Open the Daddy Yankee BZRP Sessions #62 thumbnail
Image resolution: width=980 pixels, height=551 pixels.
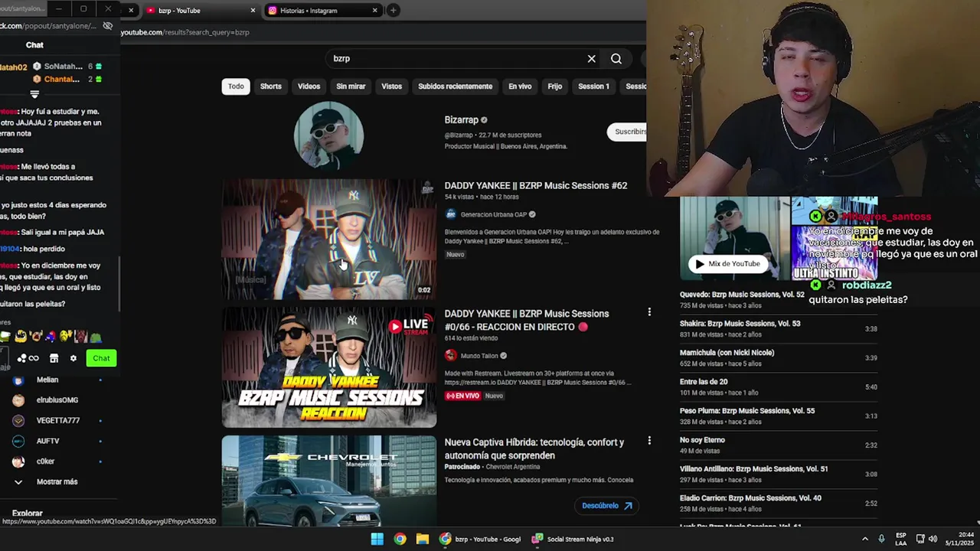coord(328,240)
